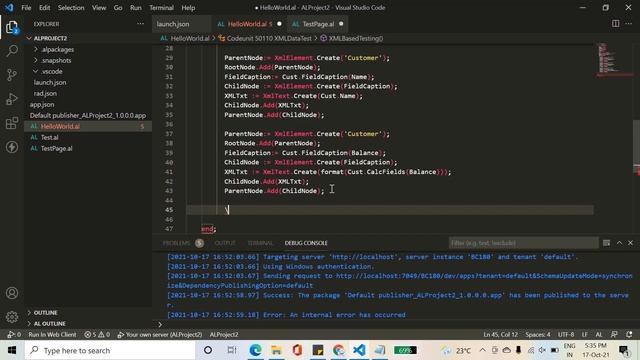The height and width of the screenshot is (360, 640).
Task: Open the Help menu
Action: click(188, 8)
